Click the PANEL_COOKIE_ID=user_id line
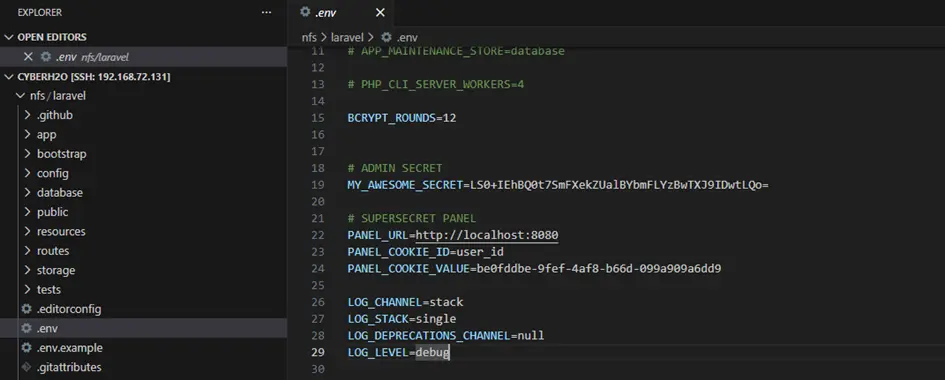945x380 pixels. click(425, 252)
